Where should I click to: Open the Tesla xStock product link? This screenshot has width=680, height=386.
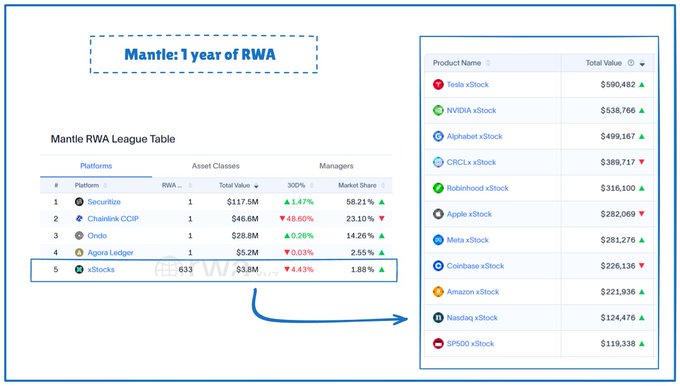(x=468, y=84)
